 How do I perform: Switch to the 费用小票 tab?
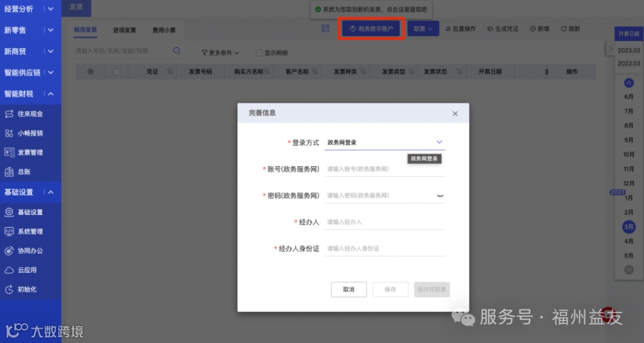click(164, 30)
